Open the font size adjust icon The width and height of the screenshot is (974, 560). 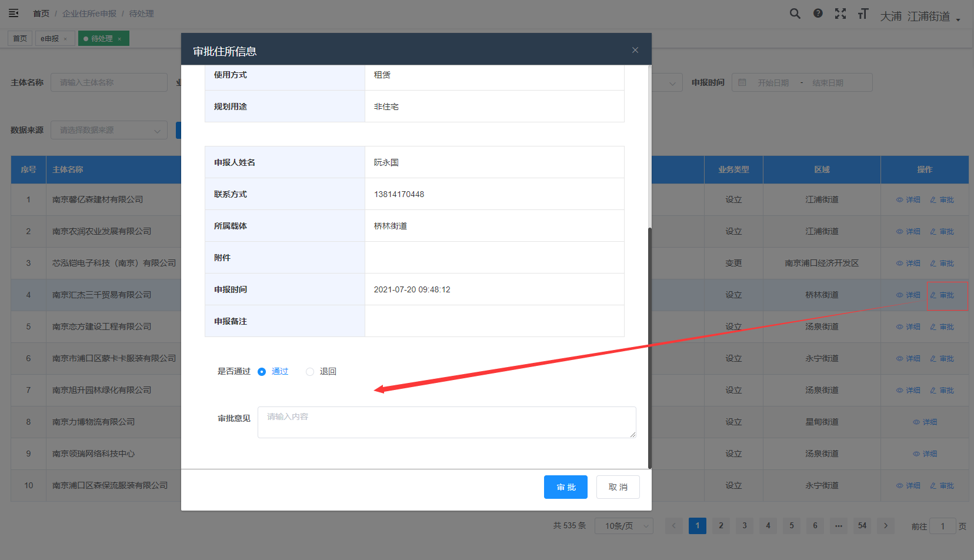click(863, 14)
